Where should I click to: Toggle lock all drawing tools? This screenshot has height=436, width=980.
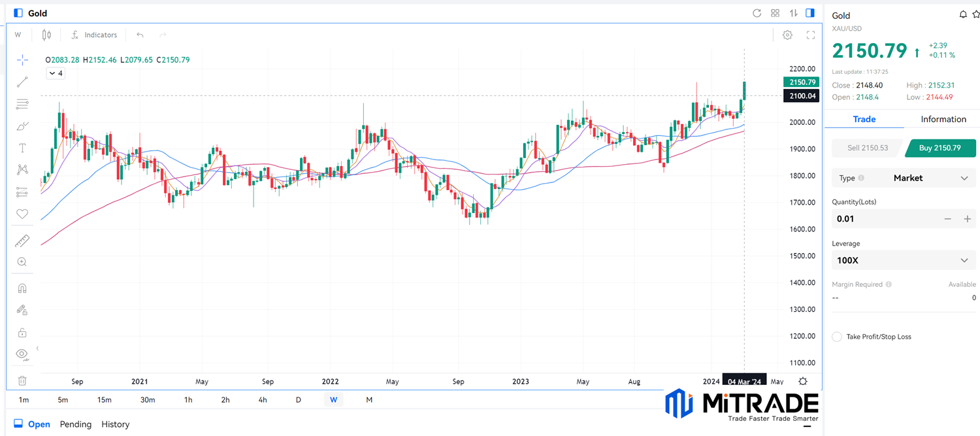22,332
